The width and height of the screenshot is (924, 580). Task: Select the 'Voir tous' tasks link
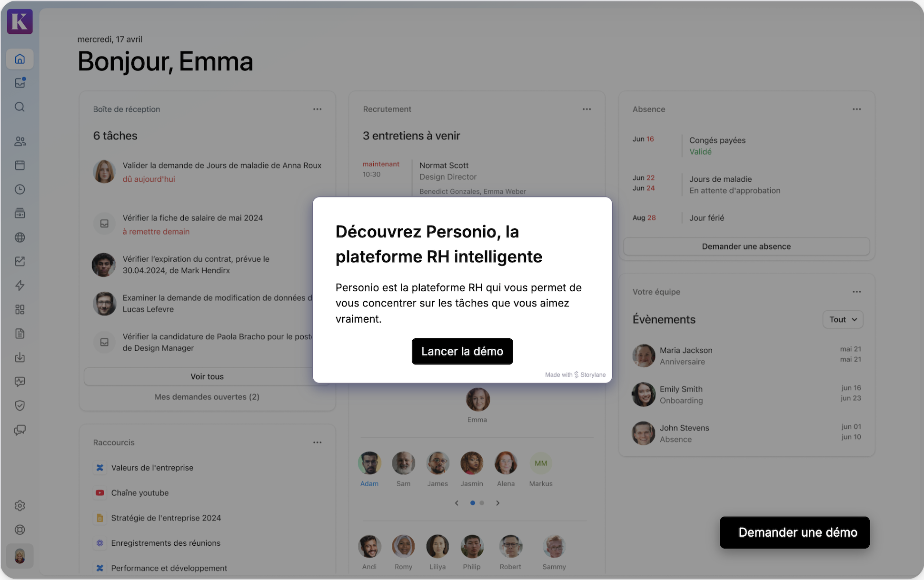207,375
